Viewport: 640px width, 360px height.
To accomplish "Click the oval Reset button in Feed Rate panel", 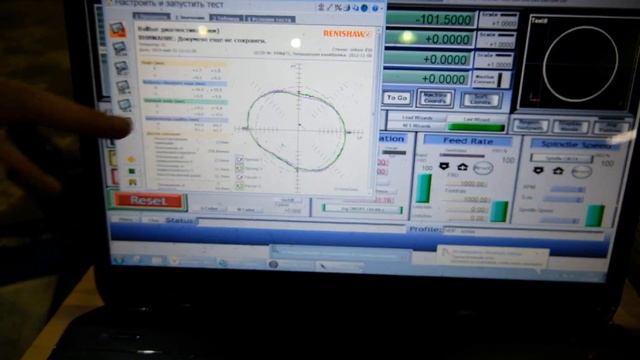I will pyautogui.click(x=483, y=168).
